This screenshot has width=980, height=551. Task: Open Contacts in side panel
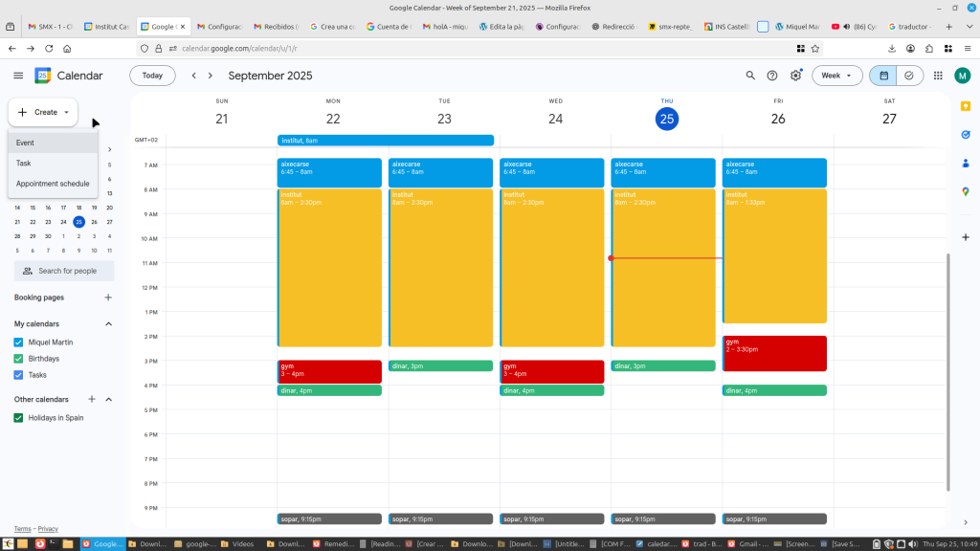[966, 163]
